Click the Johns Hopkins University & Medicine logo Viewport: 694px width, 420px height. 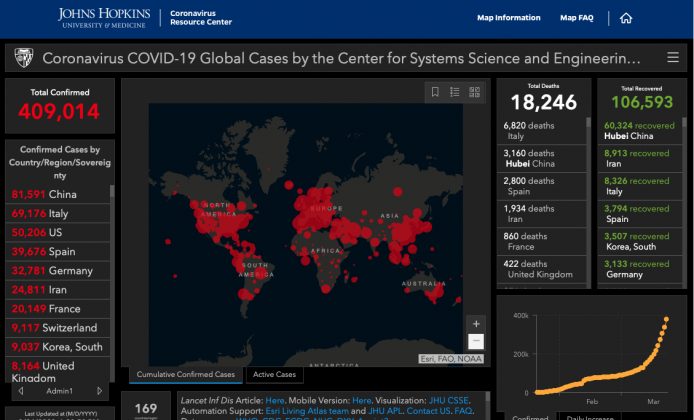pyautogui.click(x=104, y=18)
